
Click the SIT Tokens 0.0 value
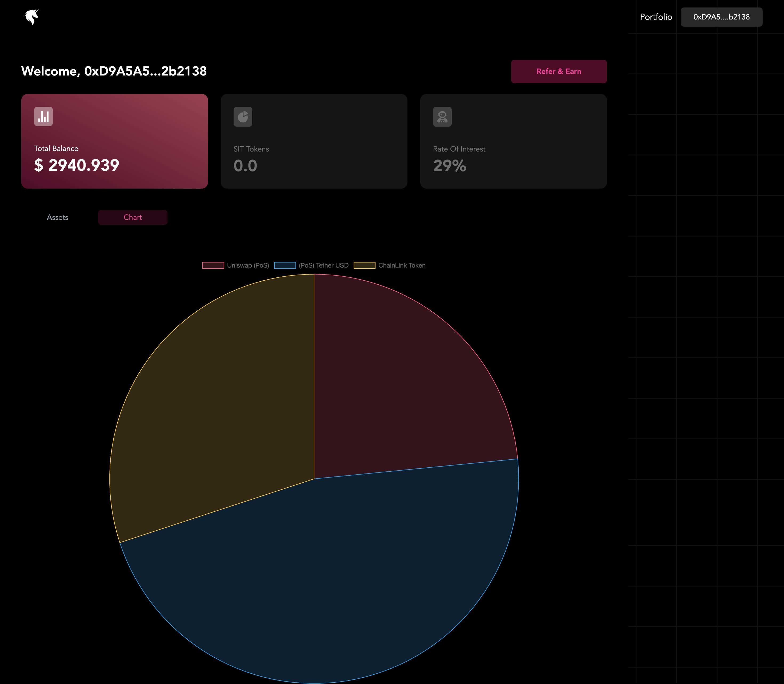pos(245,166)
